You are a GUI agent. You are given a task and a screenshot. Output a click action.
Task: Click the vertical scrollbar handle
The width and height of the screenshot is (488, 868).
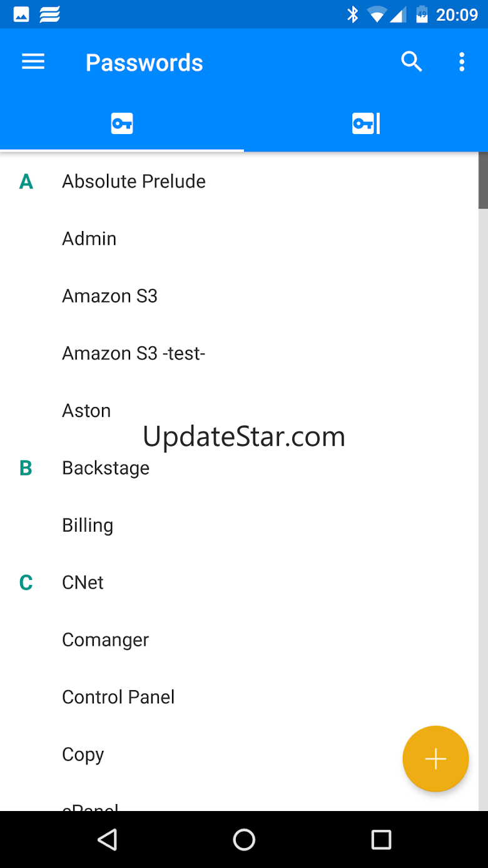tap(483, 180)
